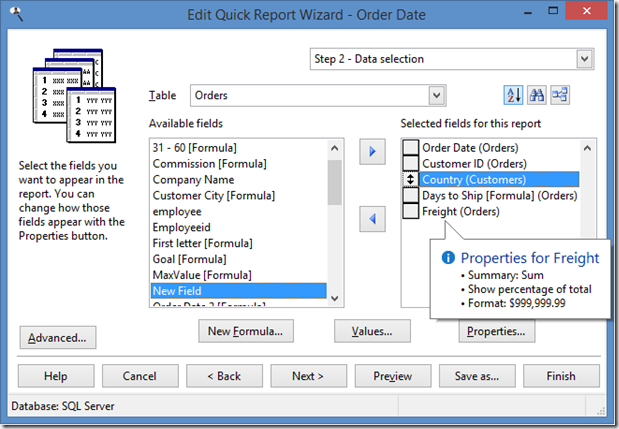Select Order Date (Orders) selected field
Screen dimensions: 619x429
[499, 148]
